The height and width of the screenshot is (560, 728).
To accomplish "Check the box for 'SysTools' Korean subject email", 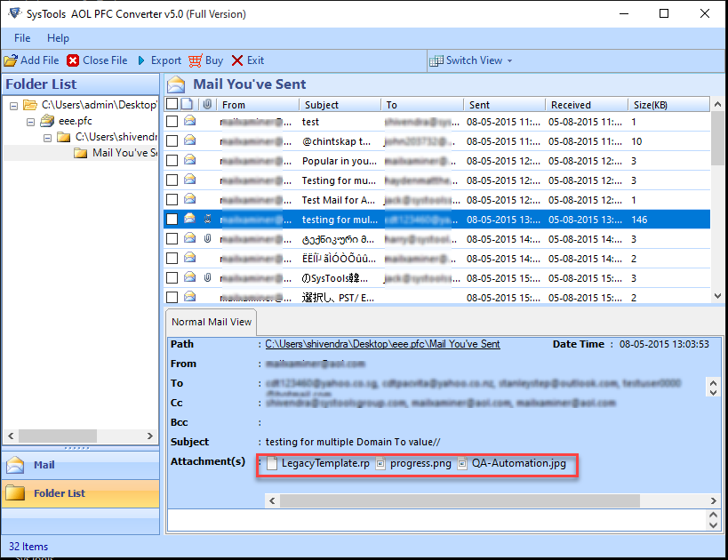I will [x=172, y=277].
